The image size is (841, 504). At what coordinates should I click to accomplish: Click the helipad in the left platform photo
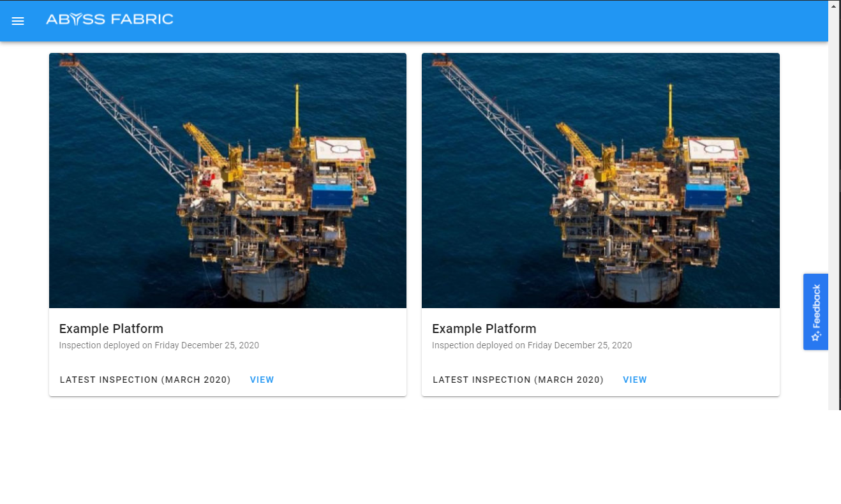(x=340, y=151)
